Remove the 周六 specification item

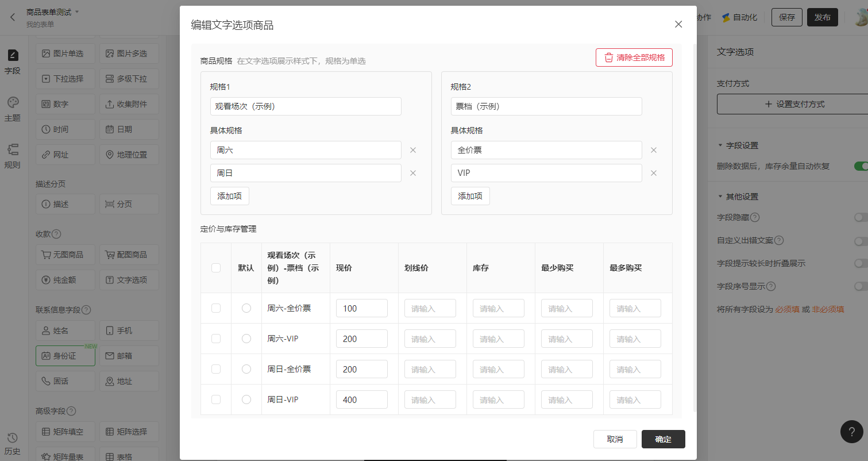(412, 150)
